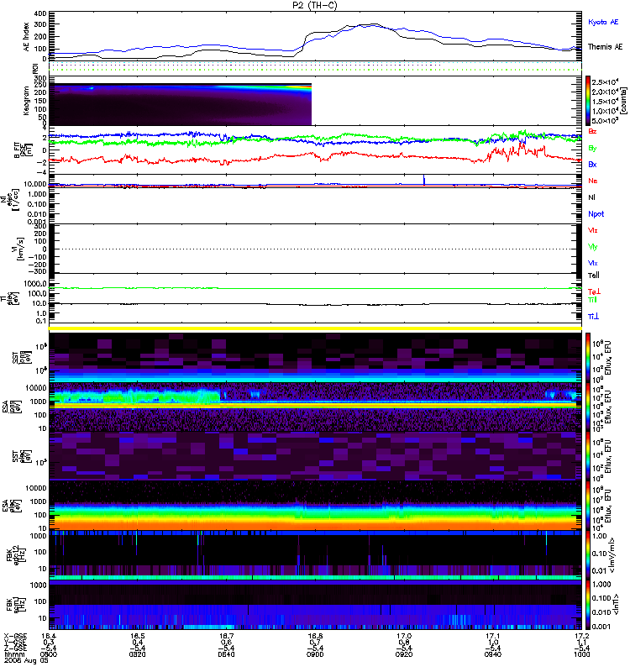Image resolution: width=630 pixels, height=672 pixels.
Task: Click the 0920 time axis tick label
Action: (404, 654)
